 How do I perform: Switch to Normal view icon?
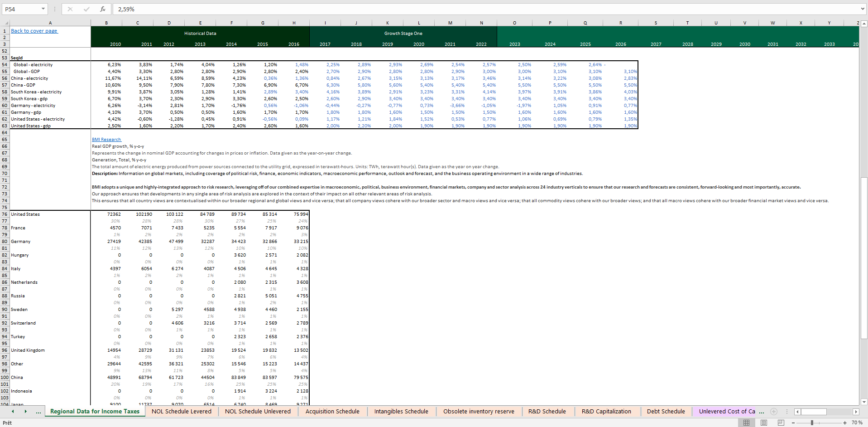pos(746,422)
